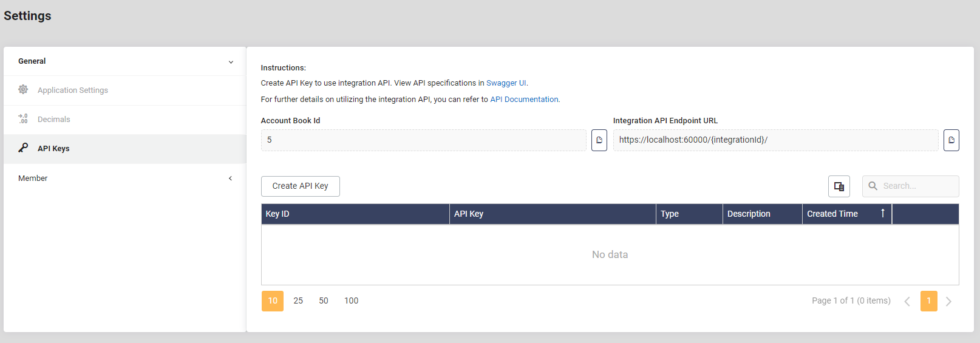Set page size to 25
The height and width of the screenshot is (343, 980).
pos(298,301)
